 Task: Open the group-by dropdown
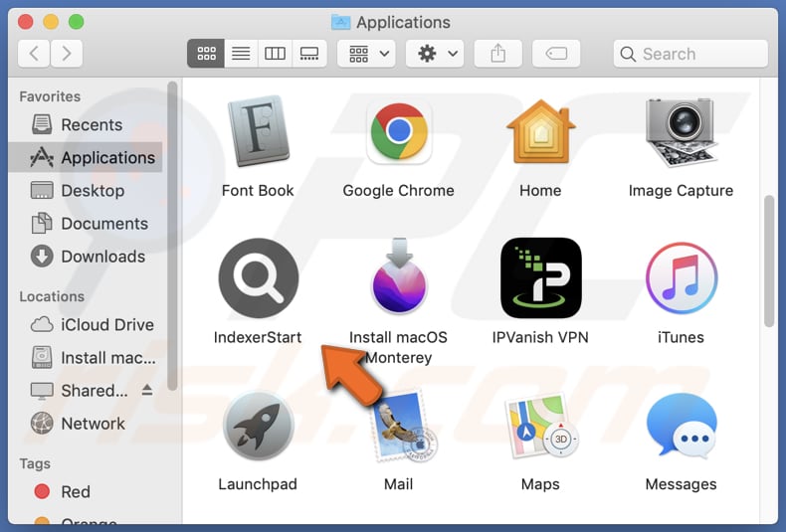pyautogui.click(x=366, y=53)
